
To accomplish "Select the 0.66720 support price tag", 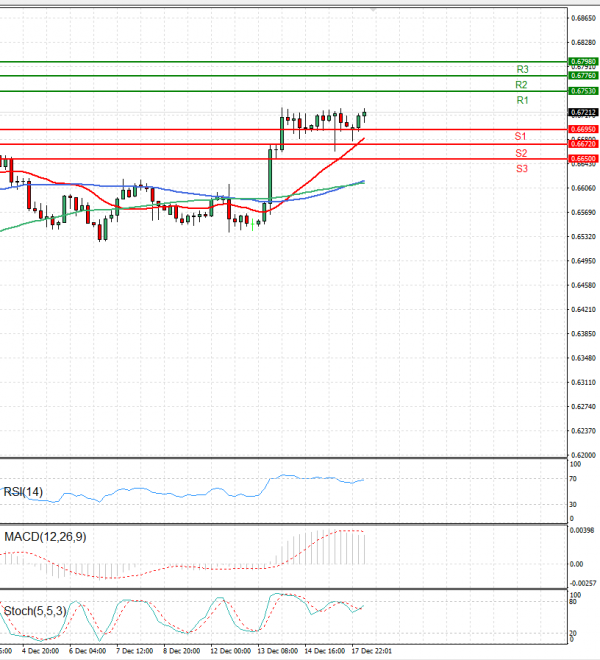I will click(583, 144).
